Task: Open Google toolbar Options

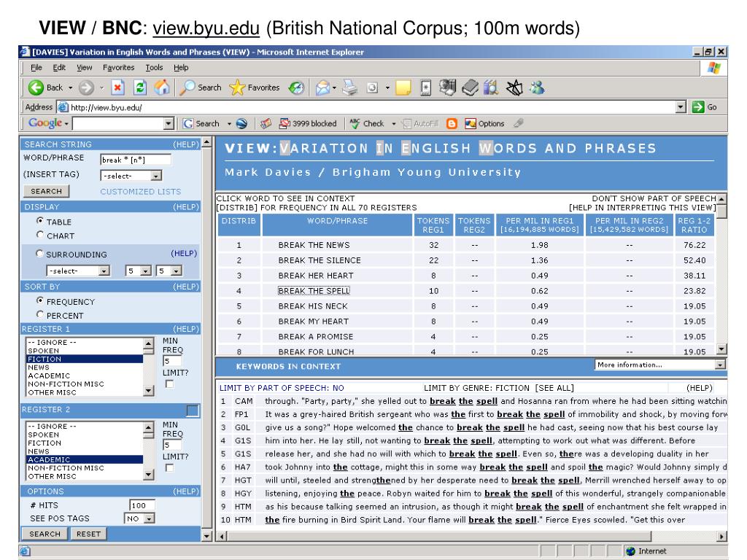Action: click(x=484, y=124)
